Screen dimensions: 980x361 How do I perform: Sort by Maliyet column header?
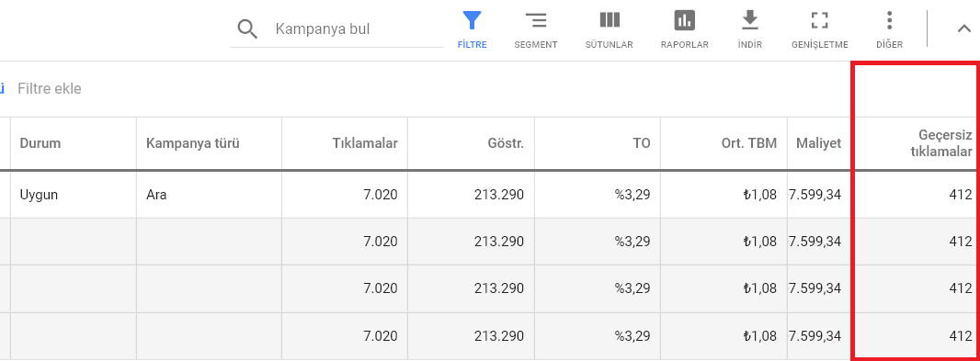(x=819, y=143)
